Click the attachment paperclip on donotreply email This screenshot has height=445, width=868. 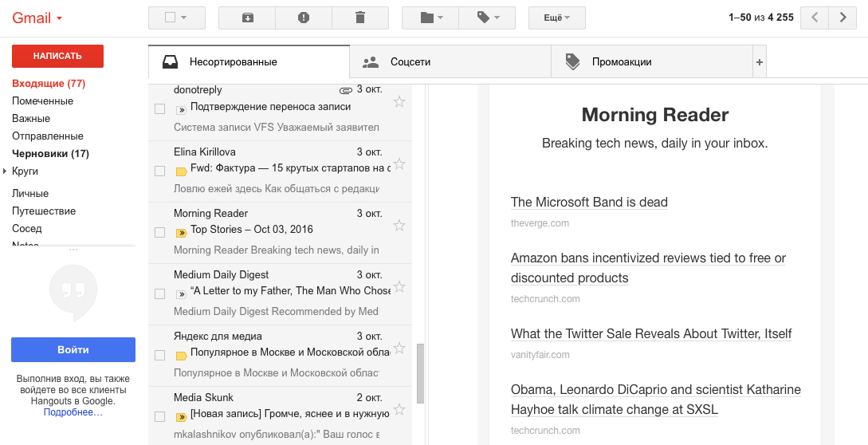(345, 90)
